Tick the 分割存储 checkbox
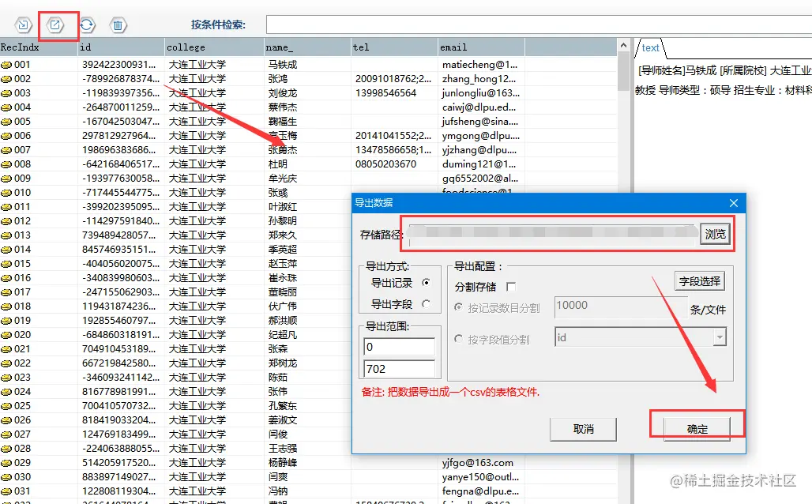 pyautogui.click(x=511, y=287)
